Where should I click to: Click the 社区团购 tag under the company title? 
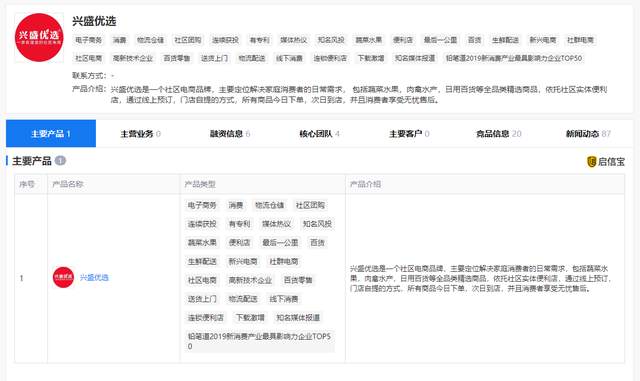pyautogui.click(x=188, y=40)
